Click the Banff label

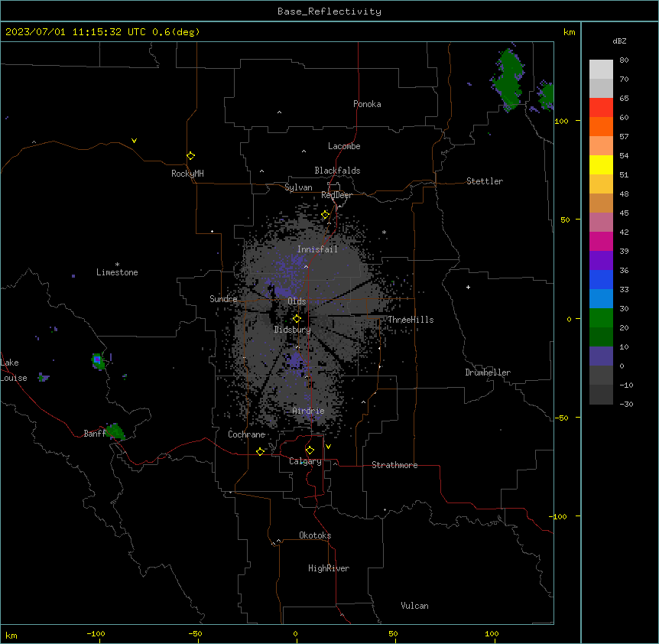(95, 434)
